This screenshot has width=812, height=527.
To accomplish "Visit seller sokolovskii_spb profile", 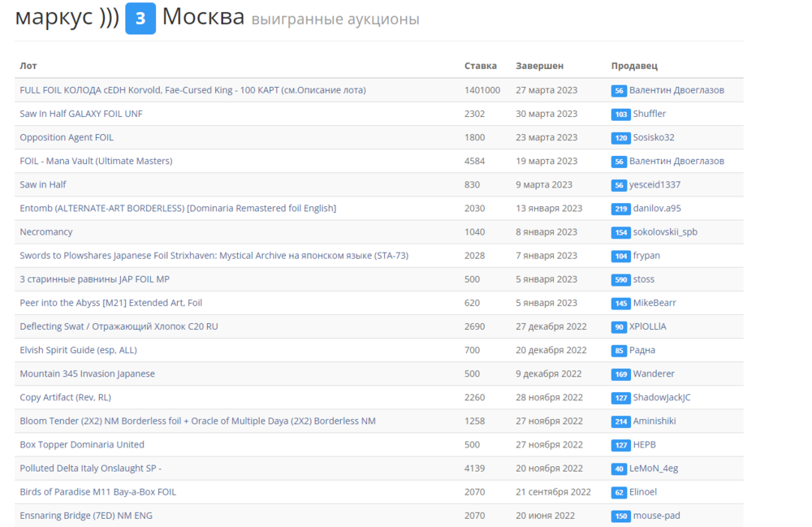I will [665, 231].
